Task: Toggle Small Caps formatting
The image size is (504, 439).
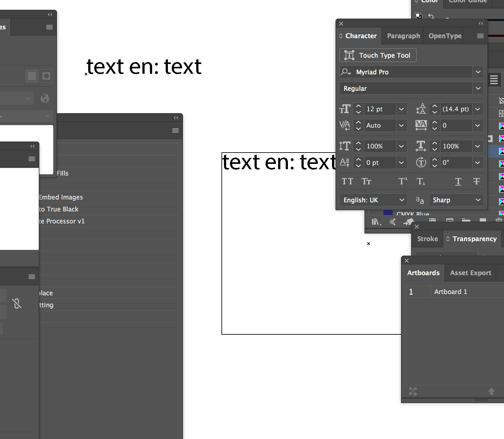Action: [x=366, y=182]
